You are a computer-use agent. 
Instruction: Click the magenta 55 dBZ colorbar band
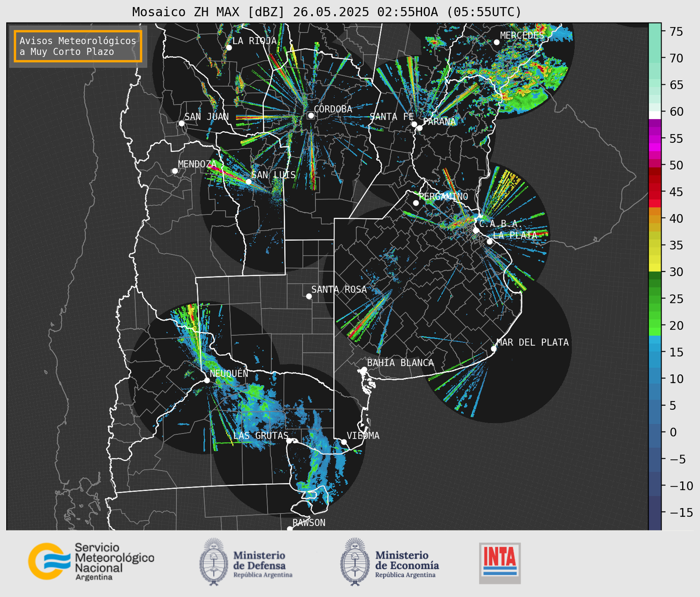coord(655,139)
